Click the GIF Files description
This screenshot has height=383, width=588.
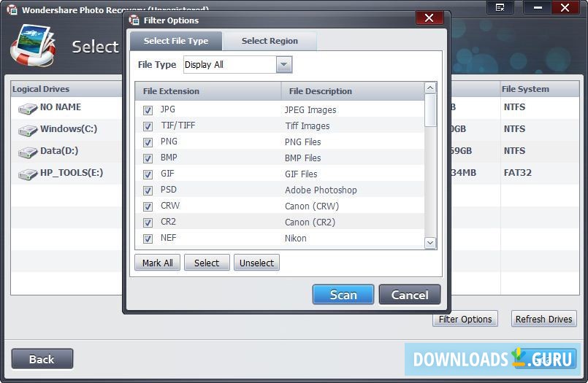tap(301, 174)
